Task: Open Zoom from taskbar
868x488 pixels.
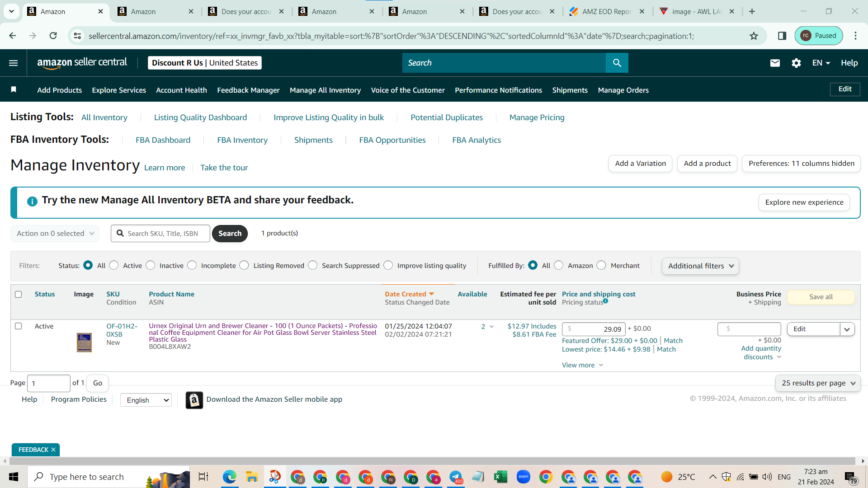Action: pos(524,477)
